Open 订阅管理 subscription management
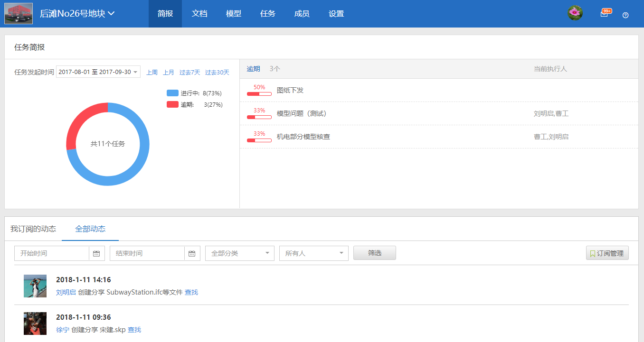 (607, 253)
